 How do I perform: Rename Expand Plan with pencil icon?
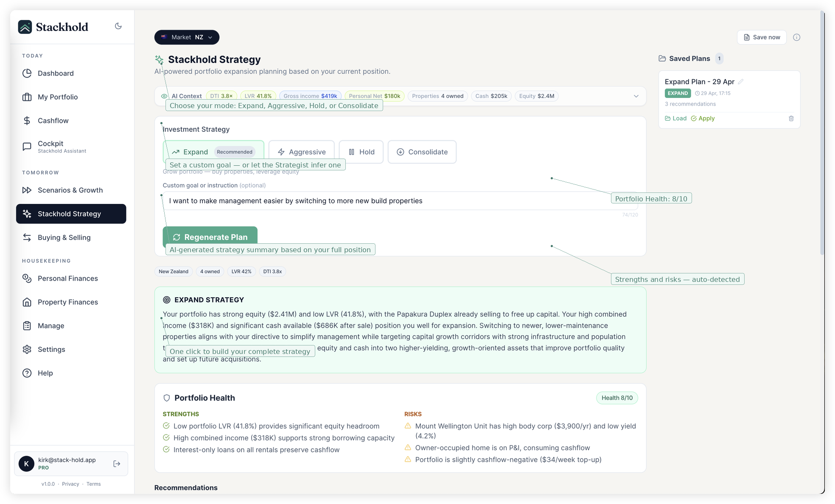(x=741, y=82)
